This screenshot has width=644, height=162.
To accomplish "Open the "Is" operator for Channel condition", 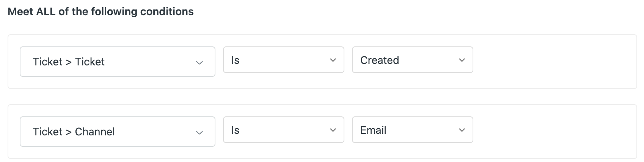I will point(283,130).
